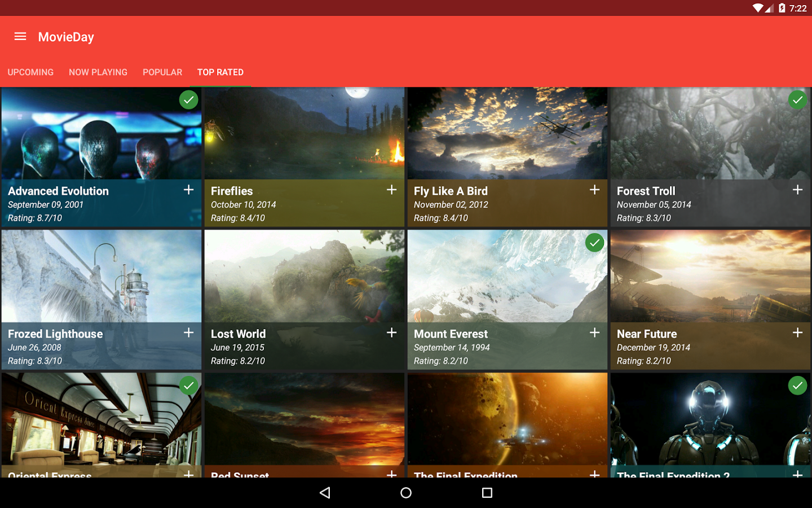Viewport: 812px width, 508px height.
Task: Tap the plus icon on Frozed Lighthouse
Action: tap(189, 332)
